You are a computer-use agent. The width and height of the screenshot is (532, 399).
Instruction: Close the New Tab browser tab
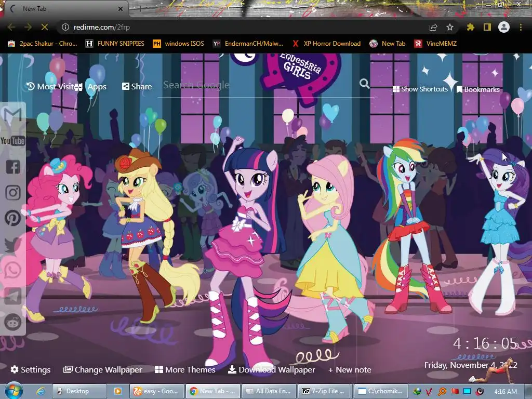[x=121, y=9]
